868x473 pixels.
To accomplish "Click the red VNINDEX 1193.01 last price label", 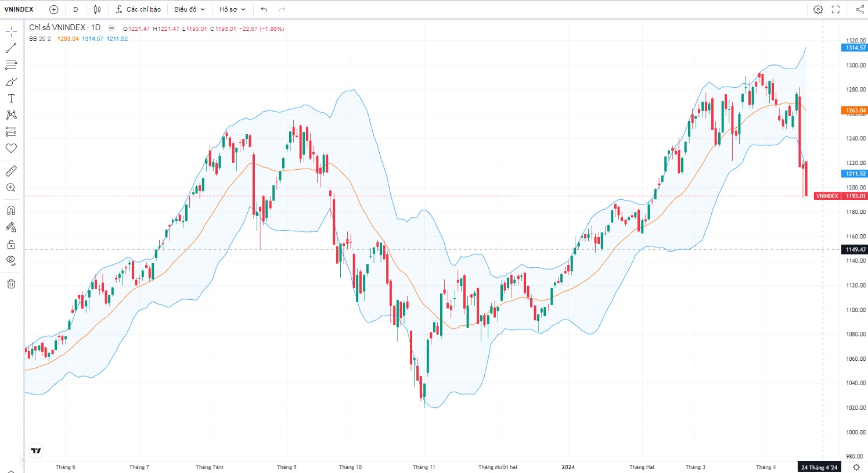I will [841, 196].
